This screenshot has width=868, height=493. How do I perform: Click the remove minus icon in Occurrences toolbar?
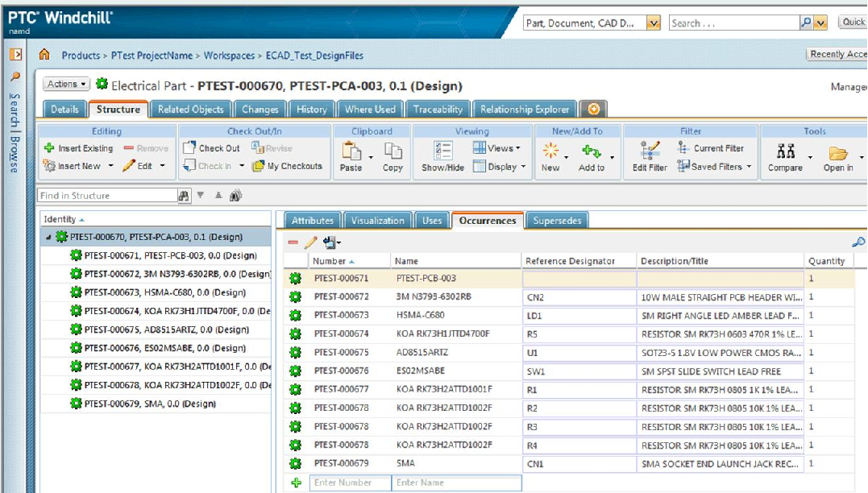pos(293,242)
